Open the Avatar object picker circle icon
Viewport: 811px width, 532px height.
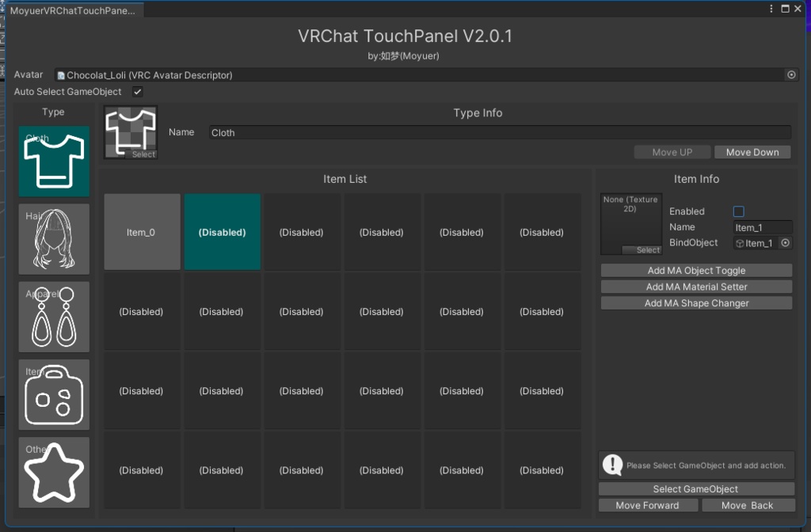pos(791,74)
